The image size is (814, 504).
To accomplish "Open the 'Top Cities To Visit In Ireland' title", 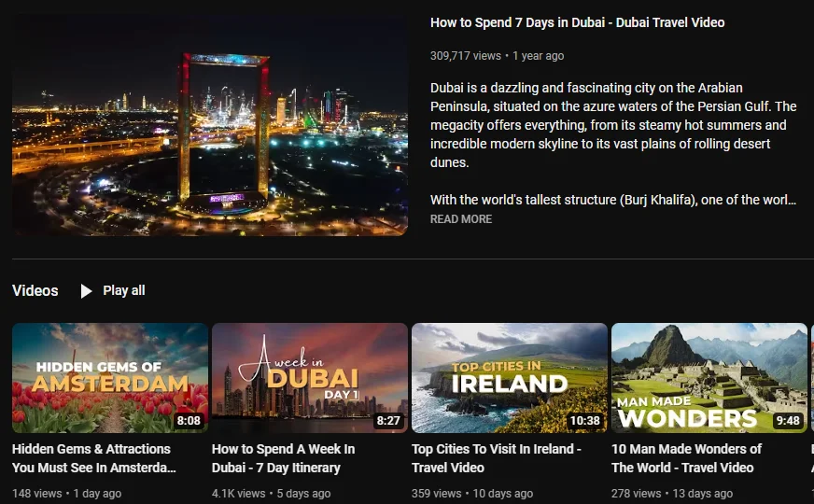I will point(497,458).
